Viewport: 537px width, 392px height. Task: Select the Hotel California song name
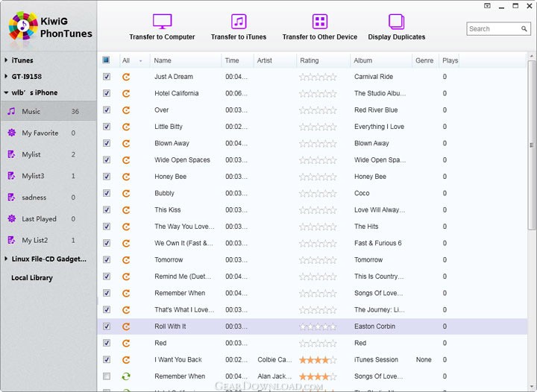[176, 93]
